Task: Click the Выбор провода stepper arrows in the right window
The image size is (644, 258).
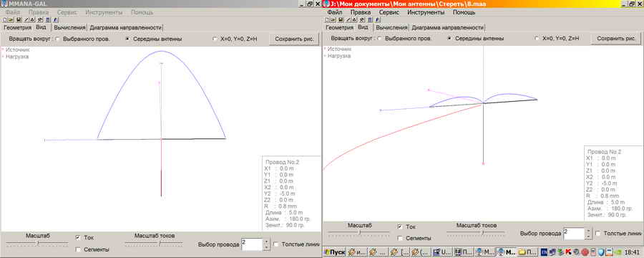Action: tap(589, 234)
